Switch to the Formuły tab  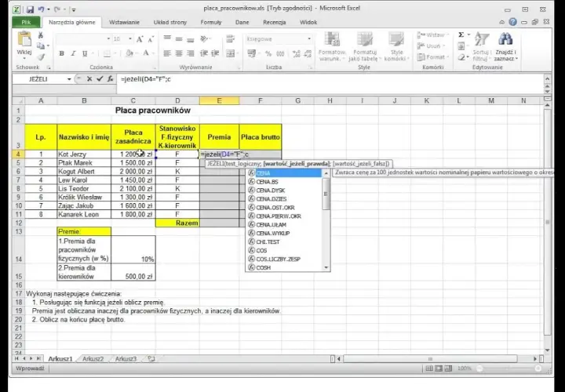(211, 22)
